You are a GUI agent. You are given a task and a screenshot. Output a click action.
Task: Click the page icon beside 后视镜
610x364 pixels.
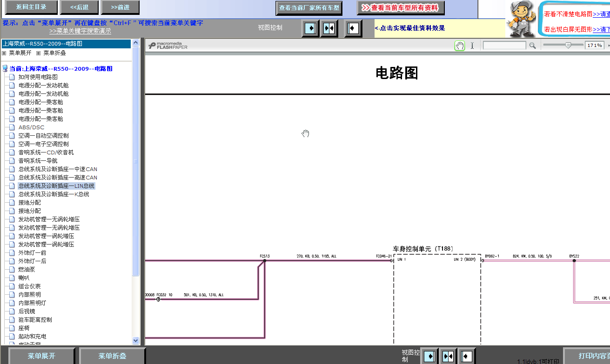[12, 311]
